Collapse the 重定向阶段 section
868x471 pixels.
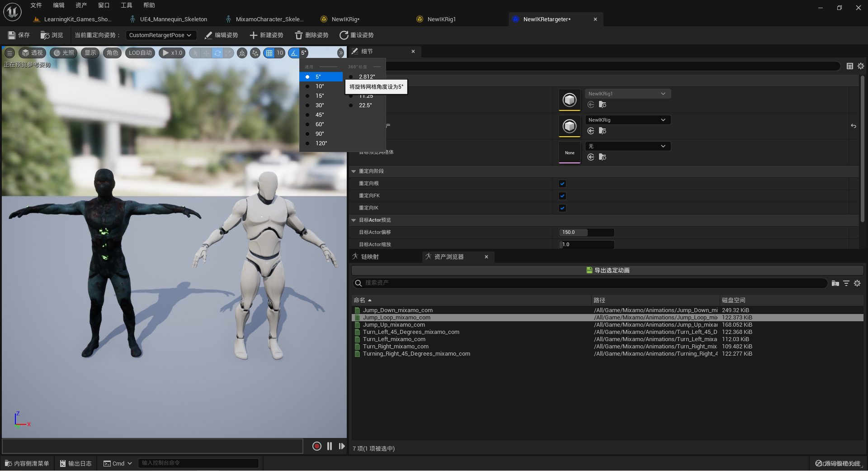point(354,171)
